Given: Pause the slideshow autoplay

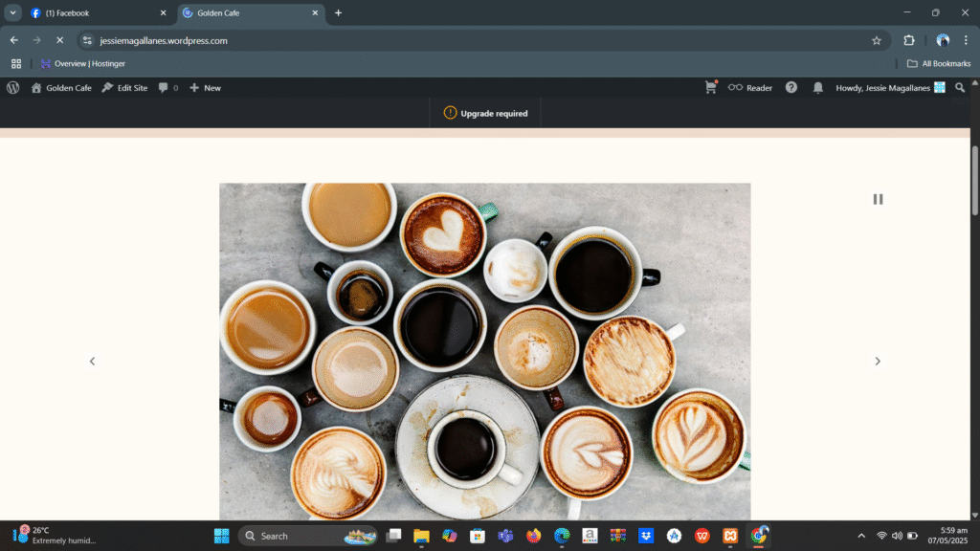Looking at the screenshot, I should (x=878, y=199).
